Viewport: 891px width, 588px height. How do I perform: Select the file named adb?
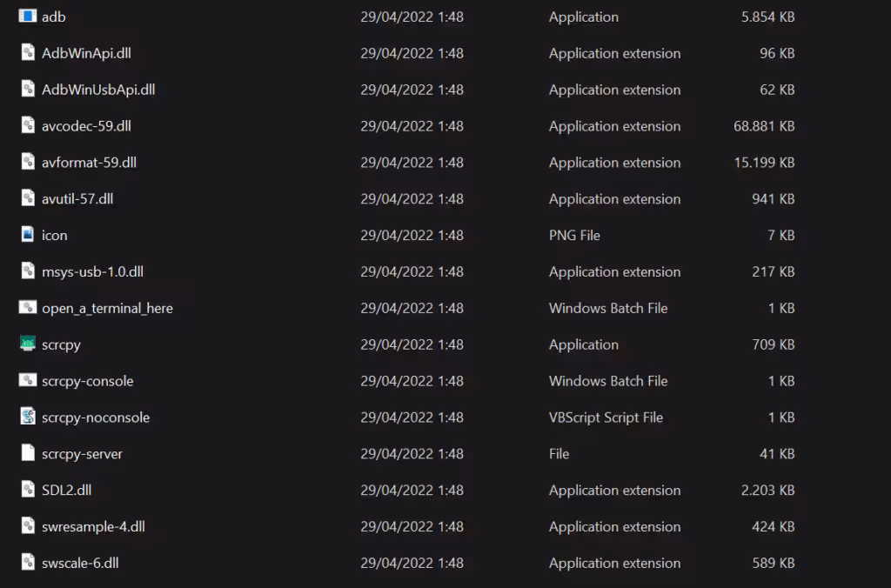53,17
